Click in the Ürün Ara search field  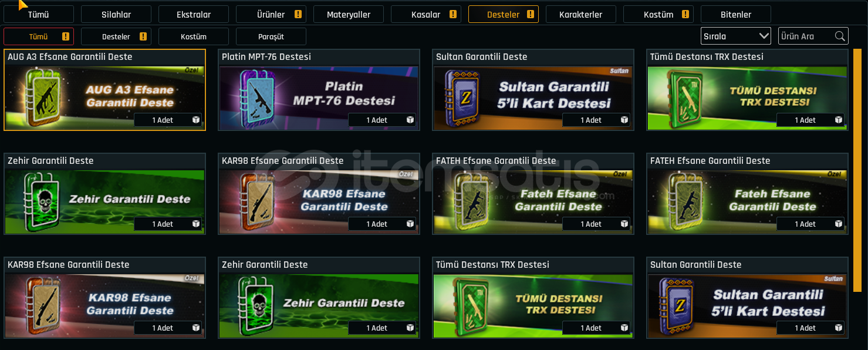pos(805,36)
